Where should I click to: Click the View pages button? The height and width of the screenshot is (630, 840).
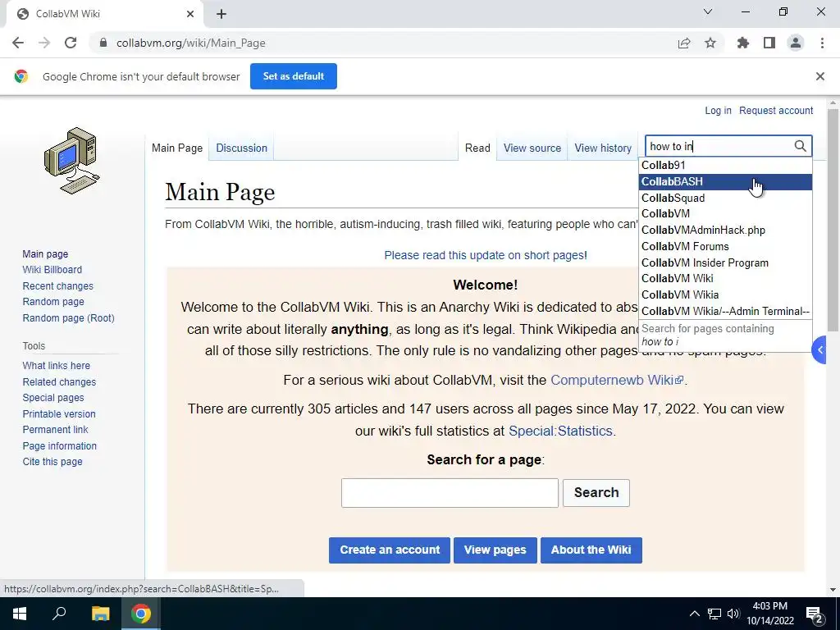click(495, 550)
